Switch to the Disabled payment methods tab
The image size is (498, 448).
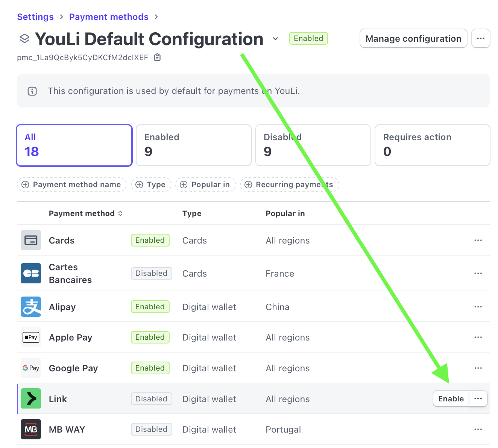pos(313,145)
